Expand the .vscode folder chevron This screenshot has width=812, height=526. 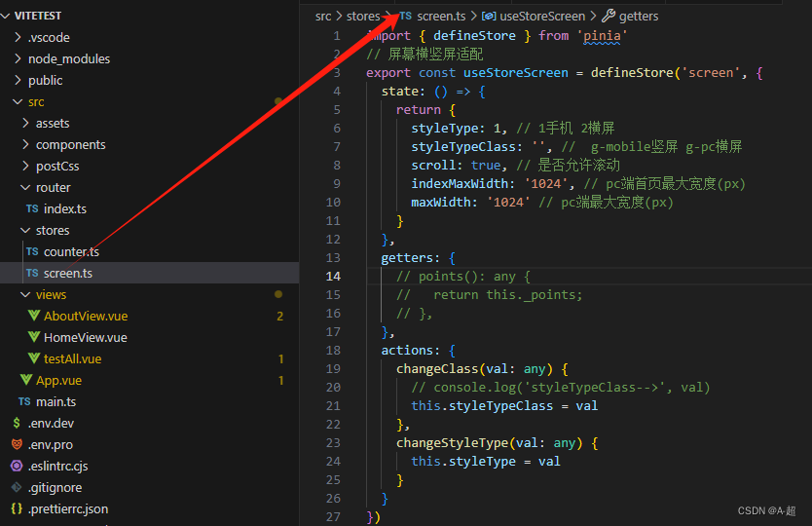pos(18,37)
